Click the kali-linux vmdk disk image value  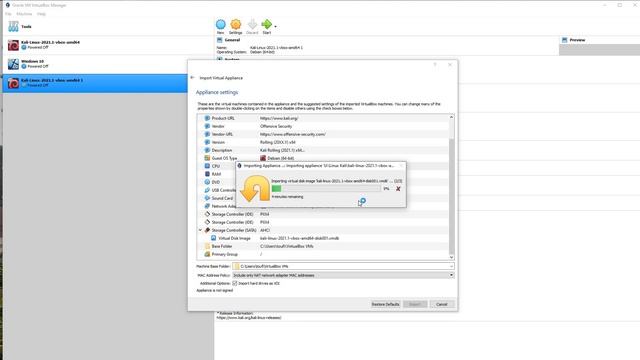click(x=299, y=238)
